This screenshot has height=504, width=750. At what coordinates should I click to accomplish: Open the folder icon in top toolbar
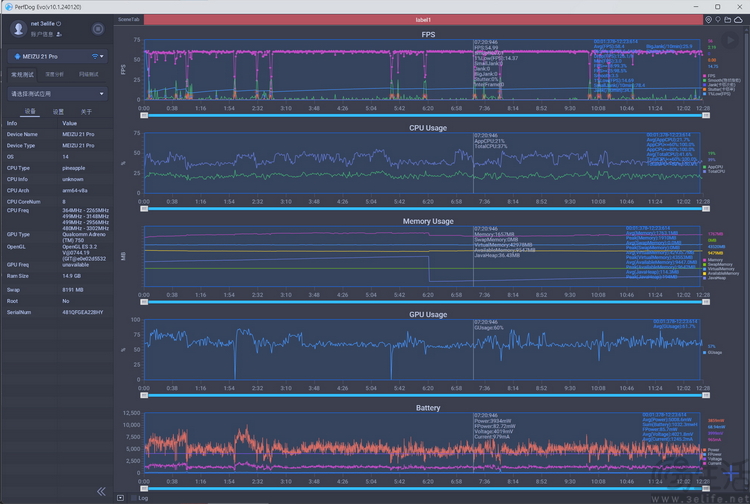(x=728, y=20)
